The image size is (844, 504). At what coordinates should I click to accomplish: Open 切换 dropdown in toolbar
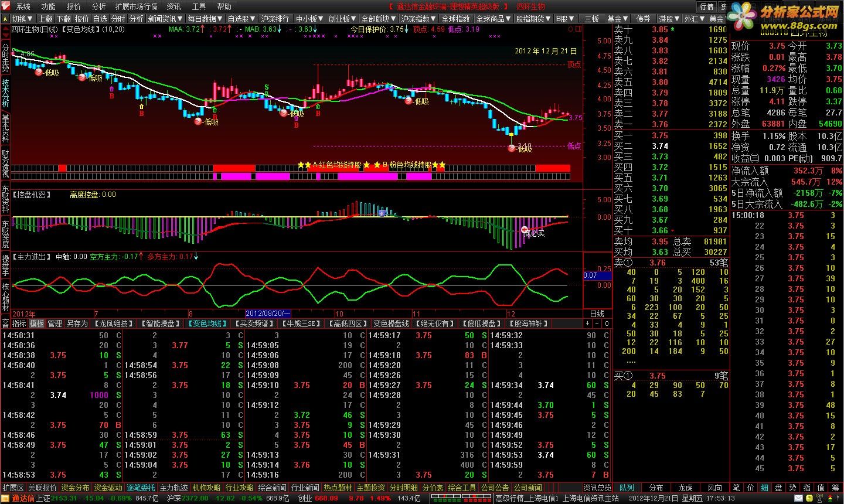(x=23, y=19)
